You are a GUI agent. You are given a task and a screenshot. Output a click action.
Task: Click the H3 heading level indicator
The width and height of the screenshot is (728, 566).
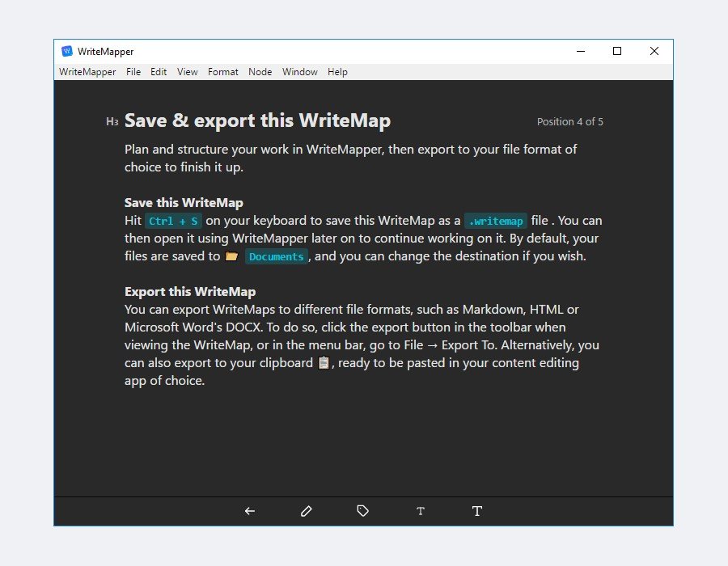[112, 121]
